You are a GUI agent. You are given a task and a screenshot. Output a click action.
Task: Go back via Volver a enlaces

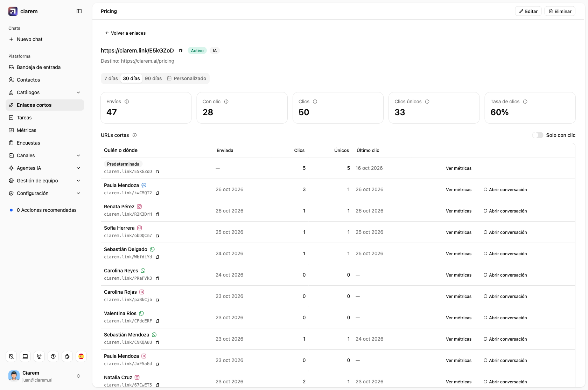pyautogui.click(x=125, y=33)
